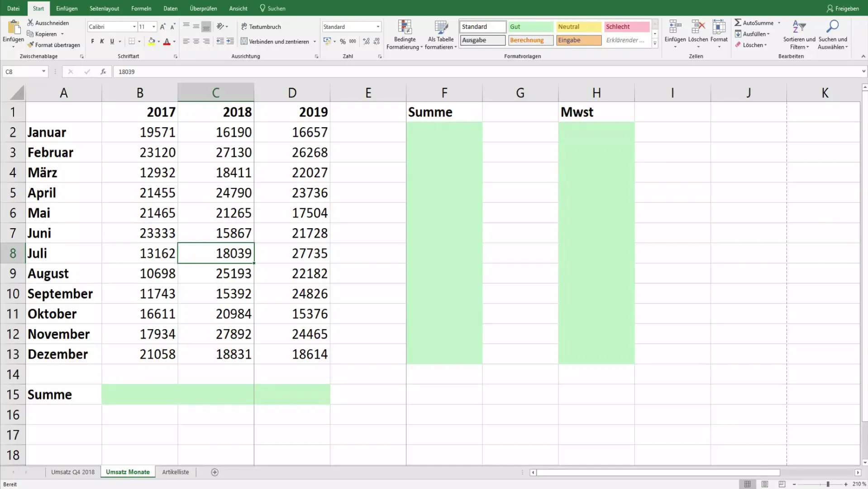Apply percent style with the % icon
Screen dimensions: 868x489
click(x=343, y=41)
